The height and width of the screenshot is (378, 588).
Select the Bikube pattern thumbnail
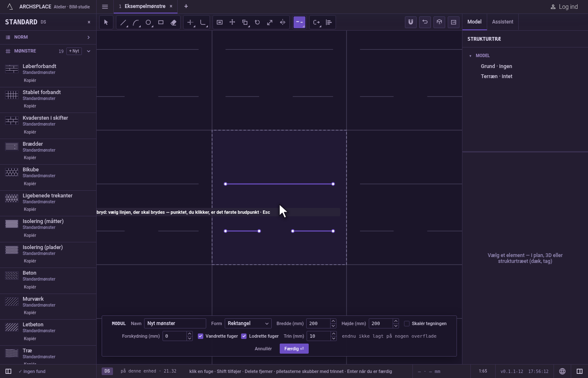pyautogui.click(x=12, y=172)
